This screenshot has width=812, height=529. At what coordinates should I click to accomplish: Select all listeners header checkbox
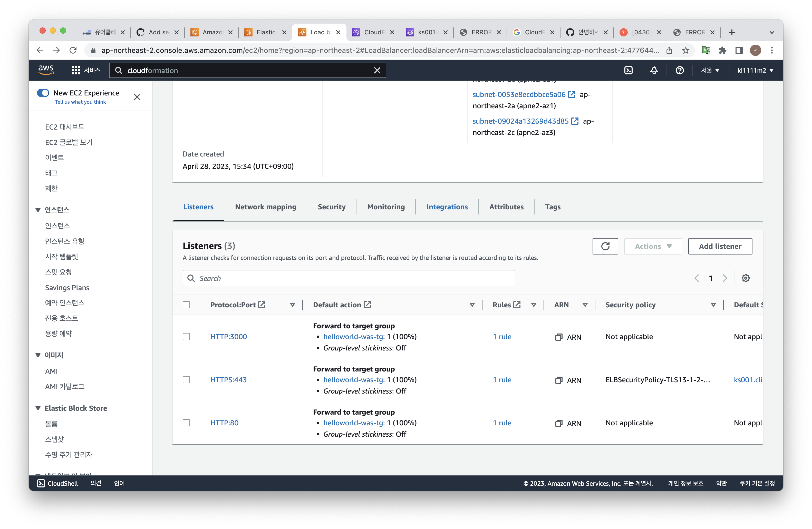pyautogui.click(x=186, y=305)
